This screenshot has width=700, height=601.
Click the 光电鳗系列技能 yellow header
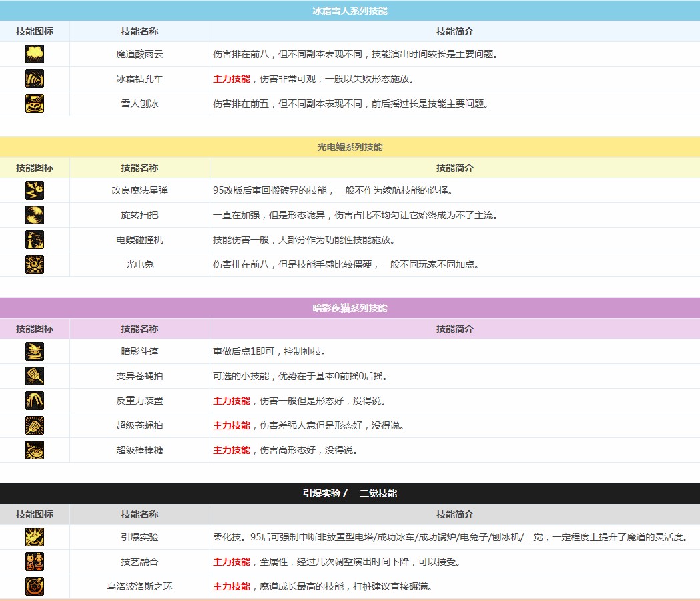[350, 147]
